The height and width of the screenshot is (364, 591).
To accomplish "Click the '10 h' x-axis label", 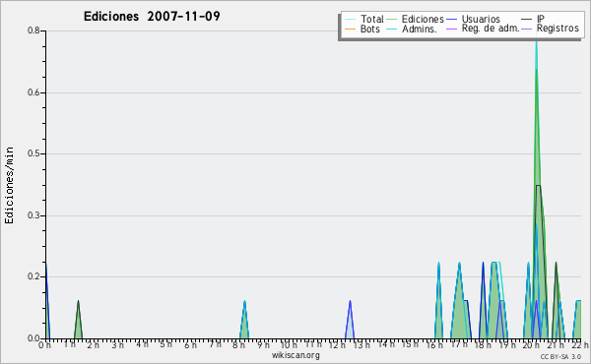I will click(289, 344).
